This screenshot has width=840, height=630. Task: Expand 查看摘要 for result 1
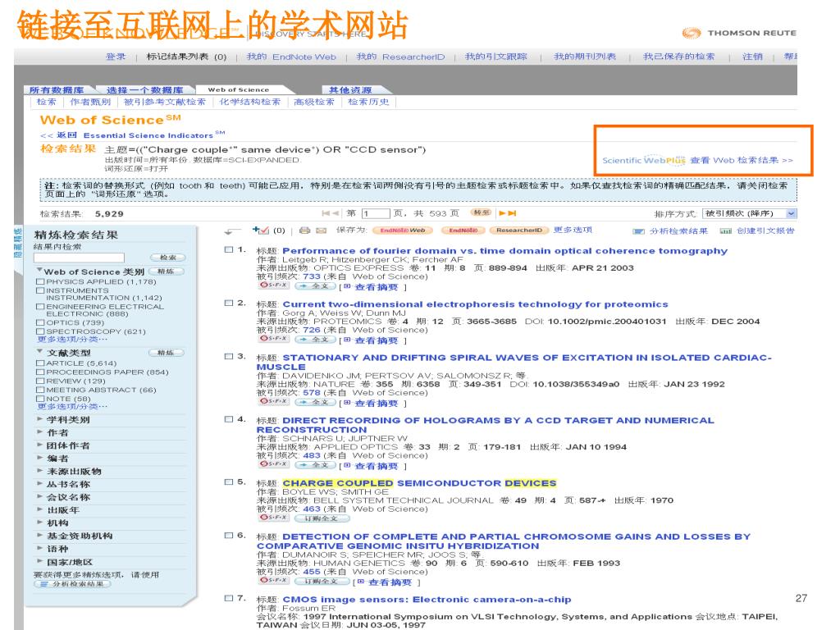(376, 287)
